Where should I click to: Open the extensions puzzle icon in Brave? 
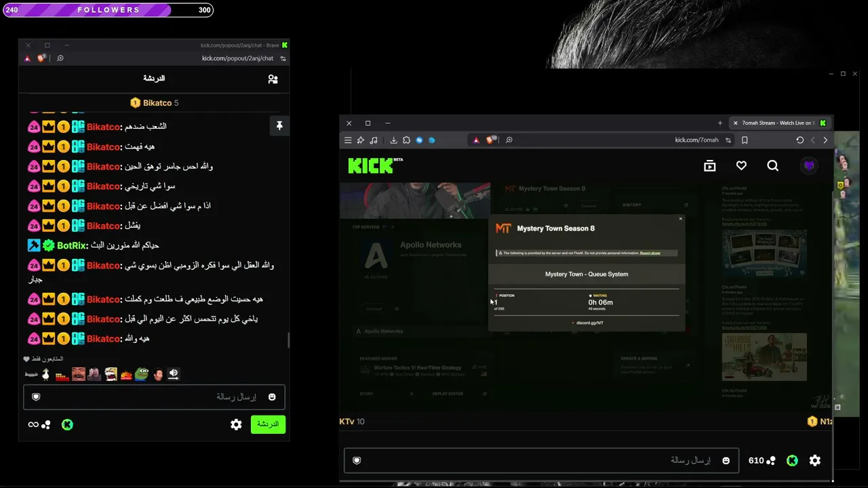406,140
